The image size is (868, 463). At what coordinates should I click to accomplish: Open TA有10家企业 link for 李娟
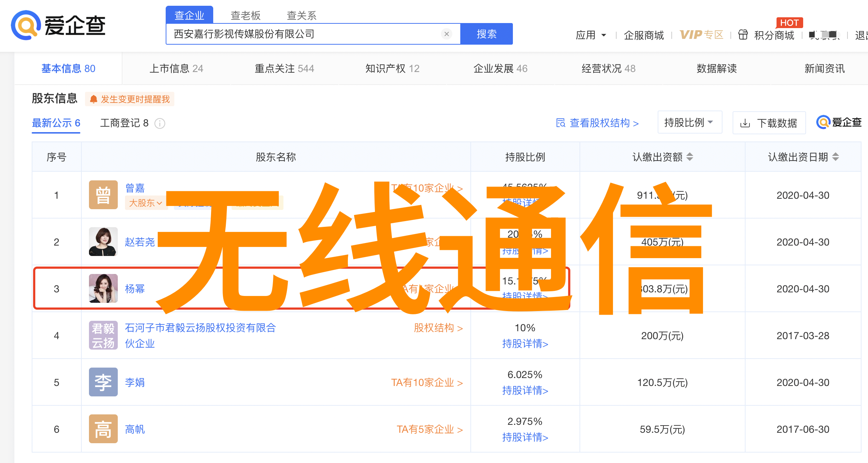pos(427,382)
